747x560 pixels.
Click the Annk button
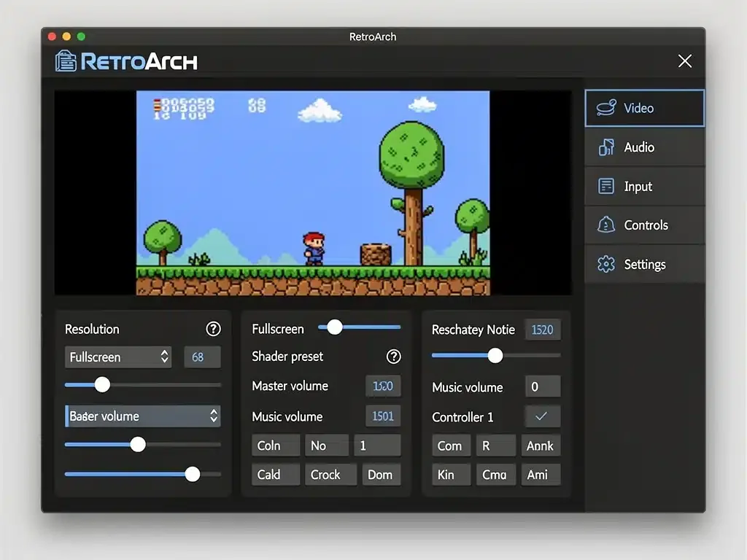coord(541,446)
